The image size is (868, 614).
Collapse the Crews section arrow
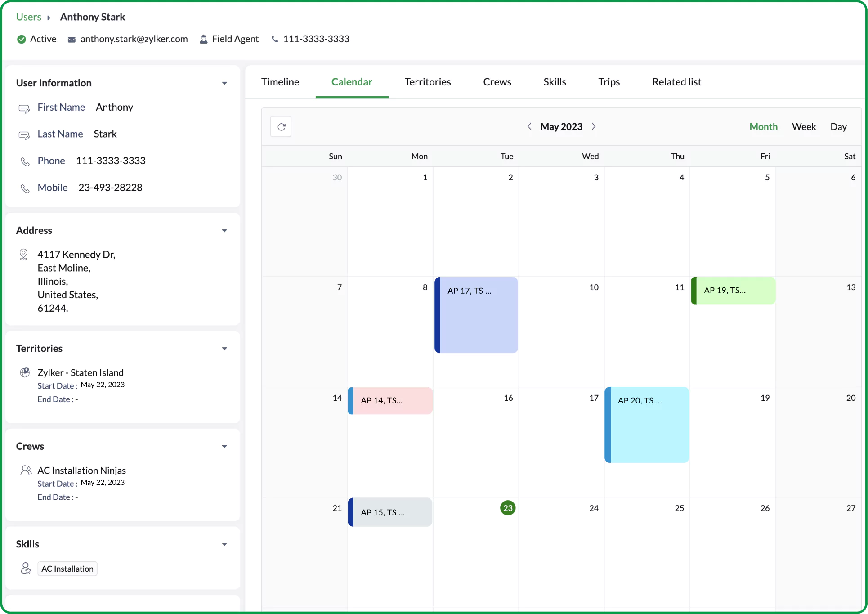coord(224,447)
